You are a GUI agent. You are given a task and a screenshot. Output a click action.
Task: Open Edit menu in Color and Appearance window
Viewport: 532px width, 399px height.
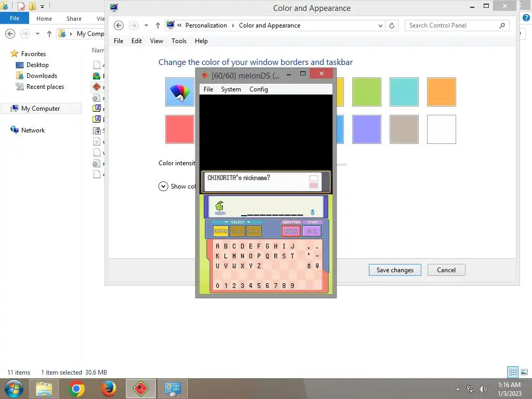click(137, 41)
